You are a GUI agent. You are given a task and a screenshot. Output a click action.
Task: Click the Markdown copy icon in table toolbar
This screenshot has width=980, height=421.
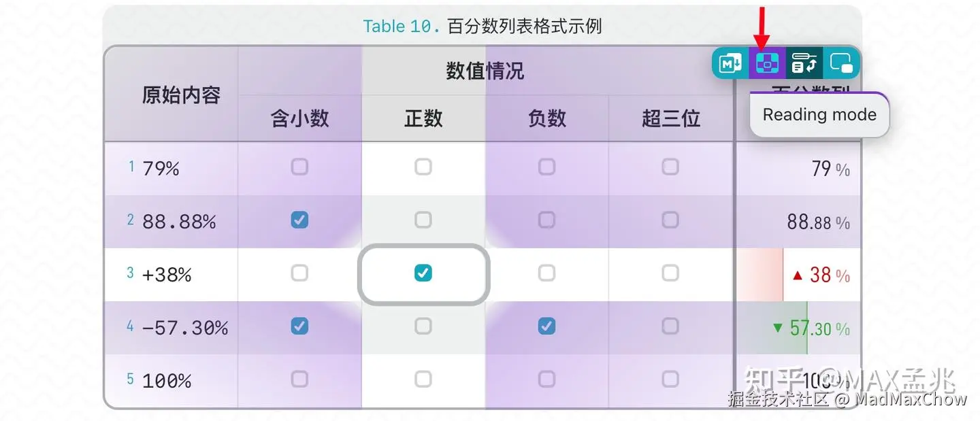click(x=731, y=63)
